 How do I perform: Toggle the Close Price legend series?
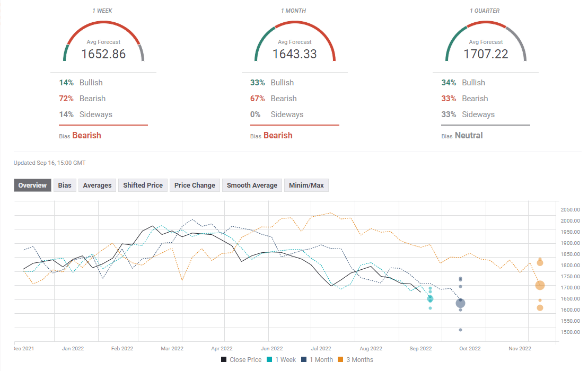(x=241, y=360)
